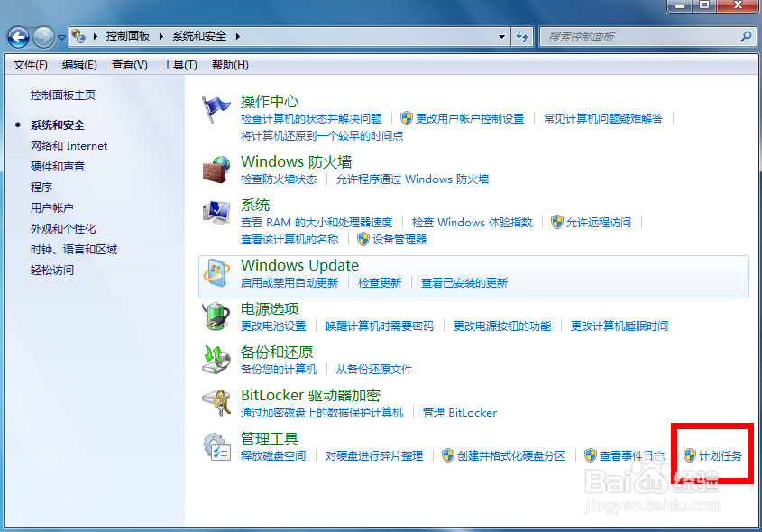Open the 查看(V) menu
This screenshot has width=762, height=532.
[129, 65]
